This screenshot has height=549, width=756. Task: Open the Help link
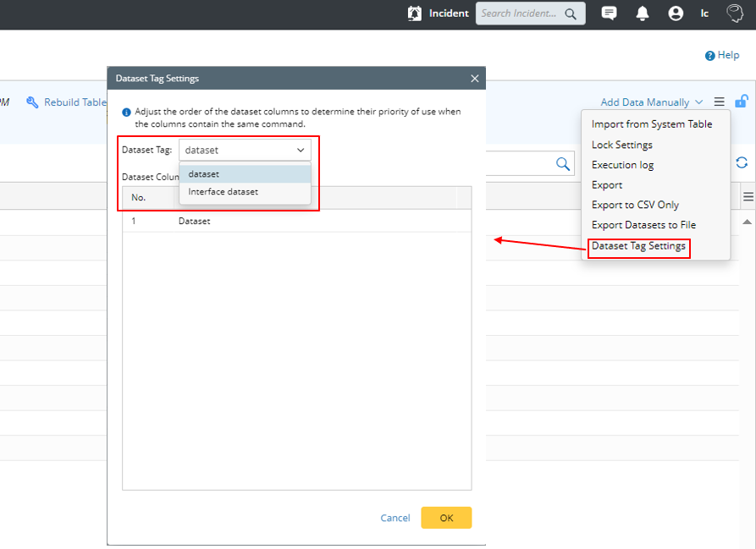click(x=722, y=55)
